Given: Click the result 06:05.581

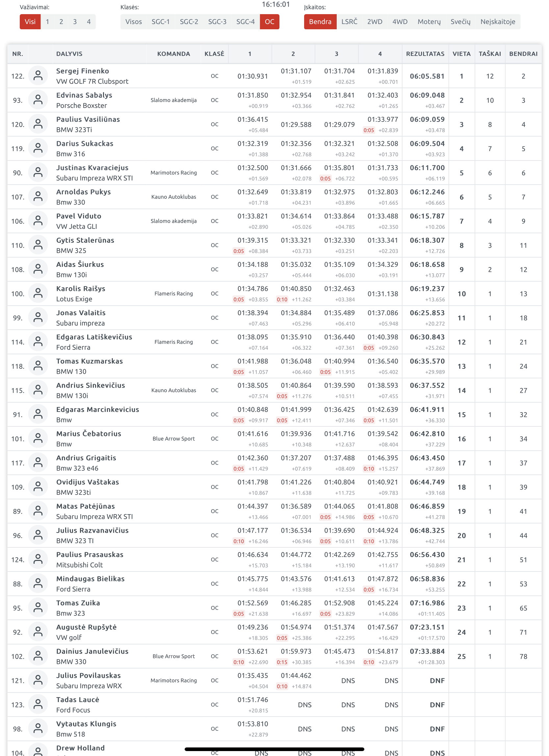Looking at the screenshot, I should pyautogui.click(x=427, y=76).
